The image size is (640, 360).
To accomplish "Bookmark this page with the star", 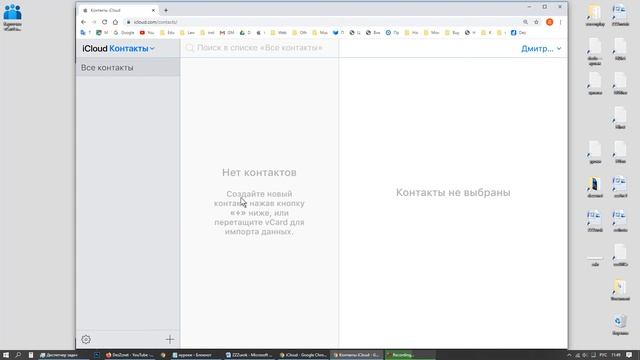I will (536, 22).
